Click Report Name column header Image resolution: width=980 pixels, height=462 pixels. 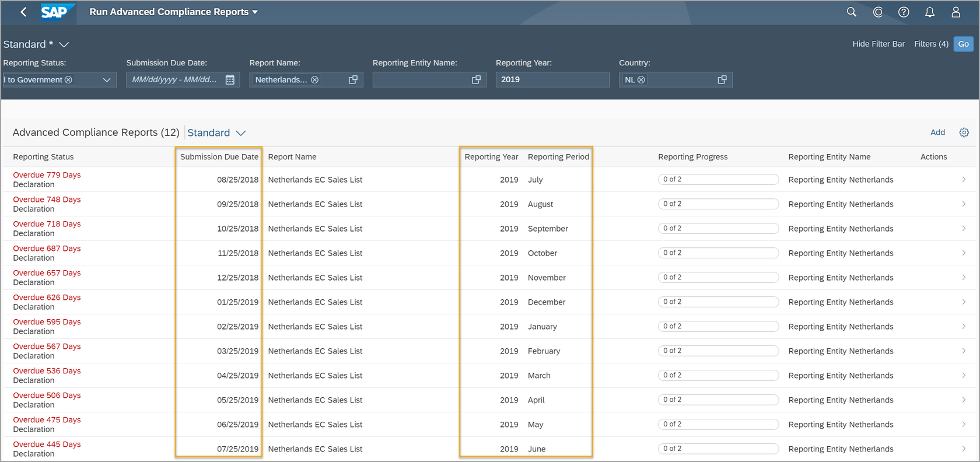[292, 157]
